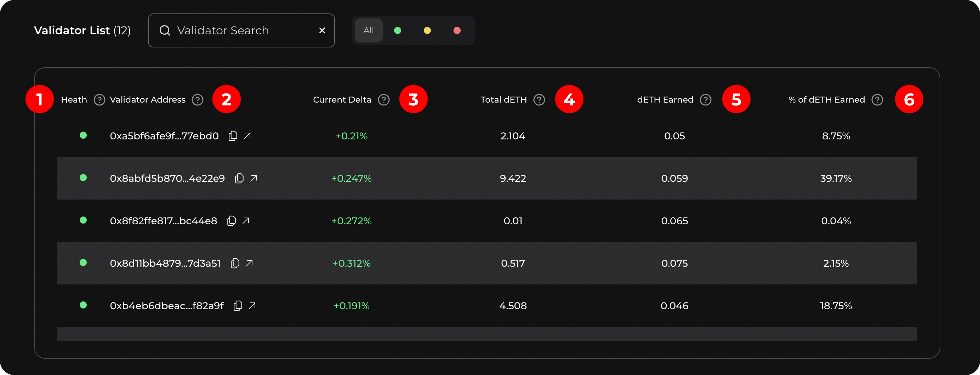The width and height of the screenshot is (980, 375).
Task: Click health dot of 0x8abfd5b870...4e22e9 row
Action: click(83, 178)
